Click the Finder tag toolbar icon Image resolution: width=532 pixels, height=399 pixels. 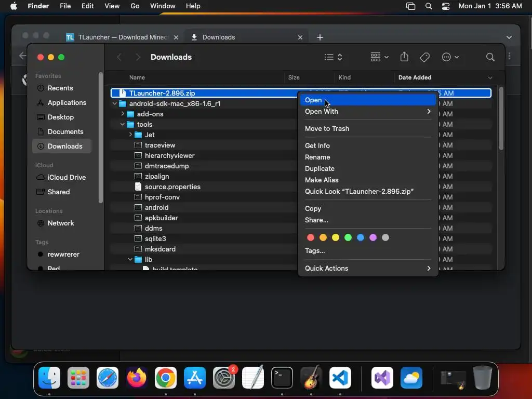(x=425, y=57)
